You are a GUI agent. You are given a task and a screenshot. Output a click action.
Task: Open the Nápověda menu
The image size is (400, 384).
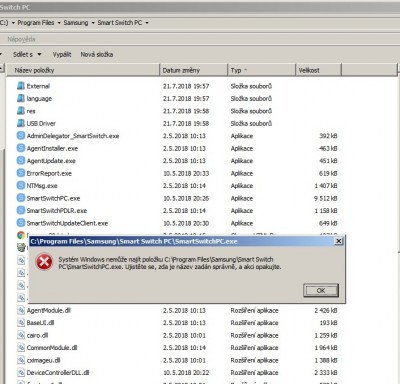click(x=21, y=39)
